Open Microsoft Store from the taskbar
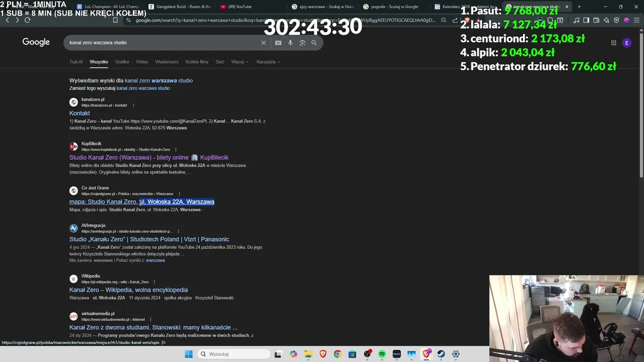 click(x=352, y=354)
